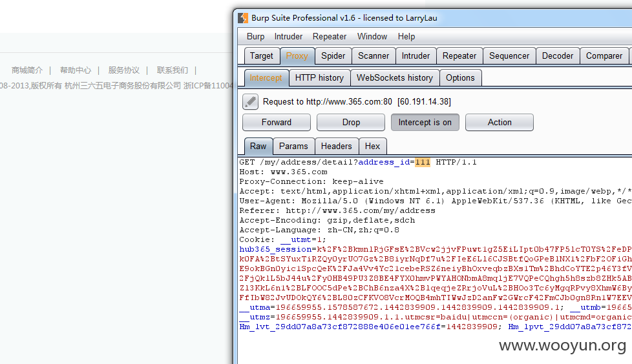
Task: Open 服务协议 link on the webpage
Action: pyautogui.click(x=123, y=70)
